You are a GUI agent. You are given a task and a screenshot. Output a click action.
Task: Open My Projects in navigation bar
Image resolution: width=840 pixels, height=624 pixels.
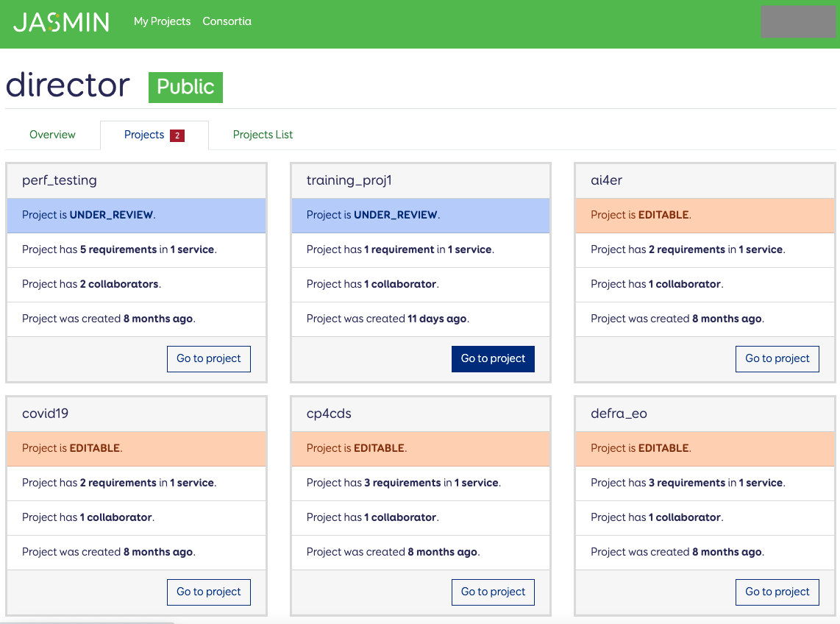162,21
